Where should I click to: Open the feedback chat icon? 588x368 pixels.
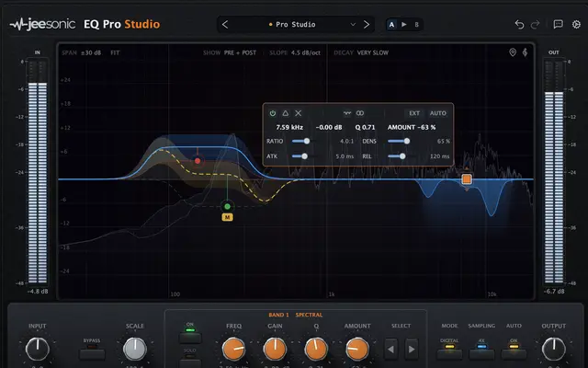[x=558, y=25]
